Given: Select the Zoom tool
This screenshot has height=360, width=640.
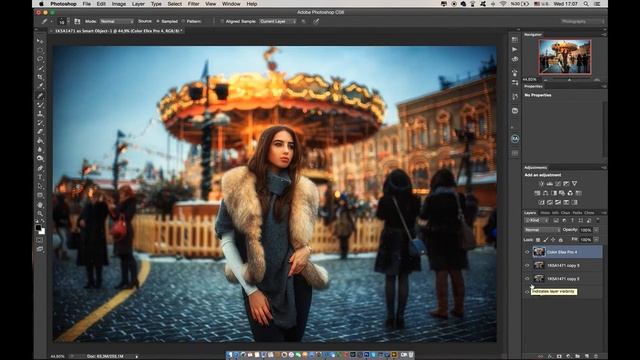Looking at the screenshot, I should click(x=40, y=213).
